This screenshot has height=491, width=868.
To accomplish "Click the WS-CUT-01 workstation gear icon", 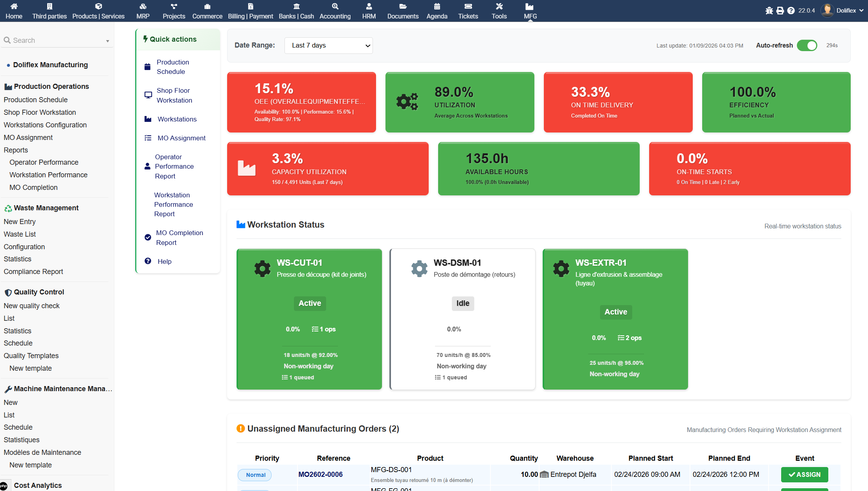I will click(262, 269).
